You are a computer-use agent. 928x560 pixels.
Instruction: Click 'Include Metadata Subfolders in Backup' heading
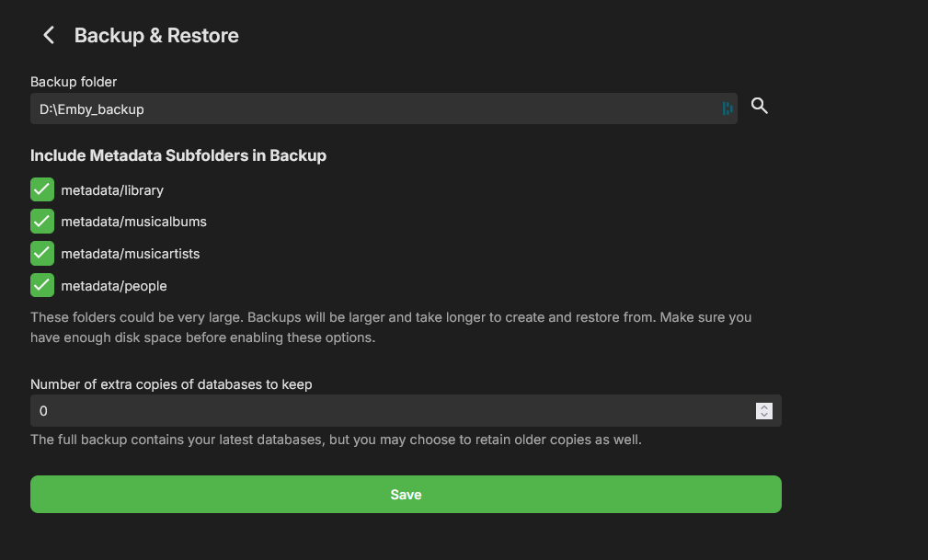point(178,155)
